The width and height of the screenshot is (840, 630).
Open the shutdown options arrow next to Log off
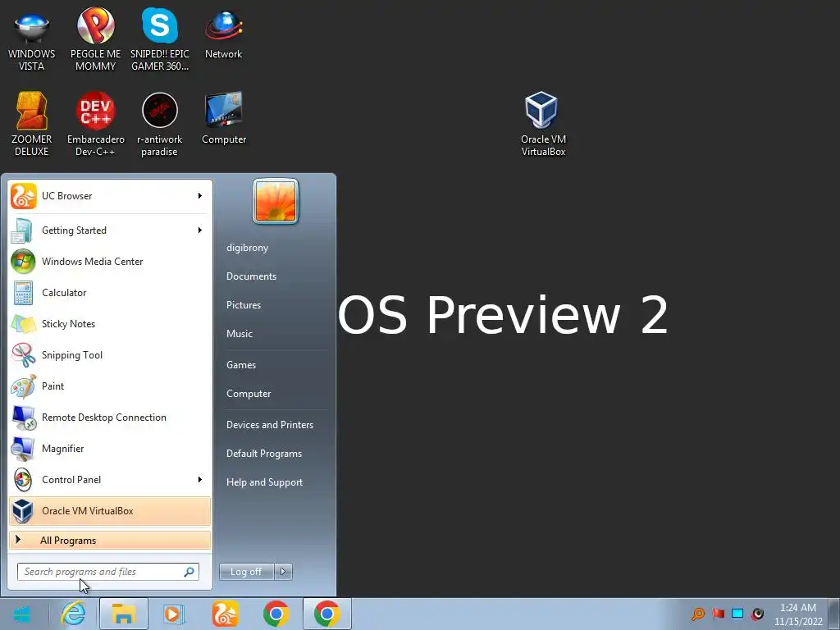pos(283,572)
